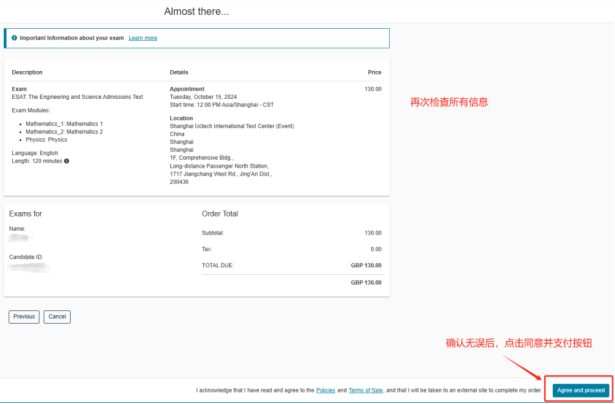Image resolution: width=615 pixels, height=404 pixels.
Task: Click the Order Total heading
Action: point(220,214)
